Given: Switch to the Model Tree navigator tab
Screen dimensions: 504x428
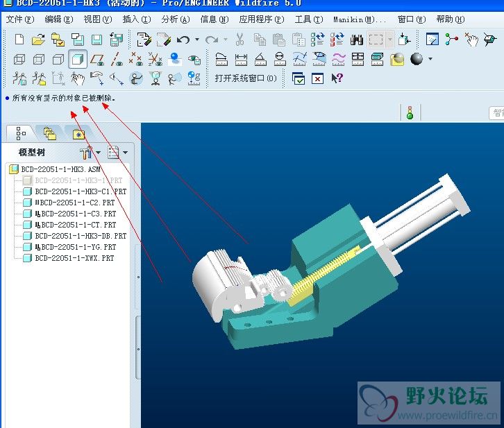Looking at the screenshot, I should [x=21, y=133].
